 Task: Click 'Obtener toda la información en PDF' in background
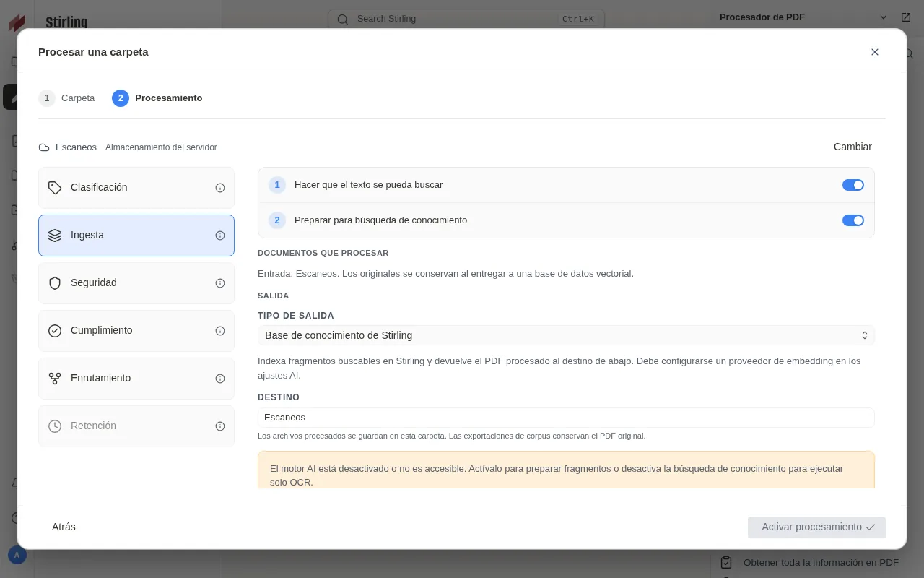tap(821, 563)
